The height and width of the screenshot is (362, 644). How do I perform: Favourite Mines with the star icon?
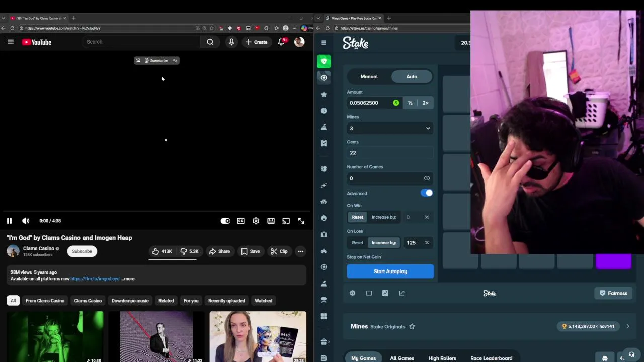pyautogui.click(x=412, y=326)
